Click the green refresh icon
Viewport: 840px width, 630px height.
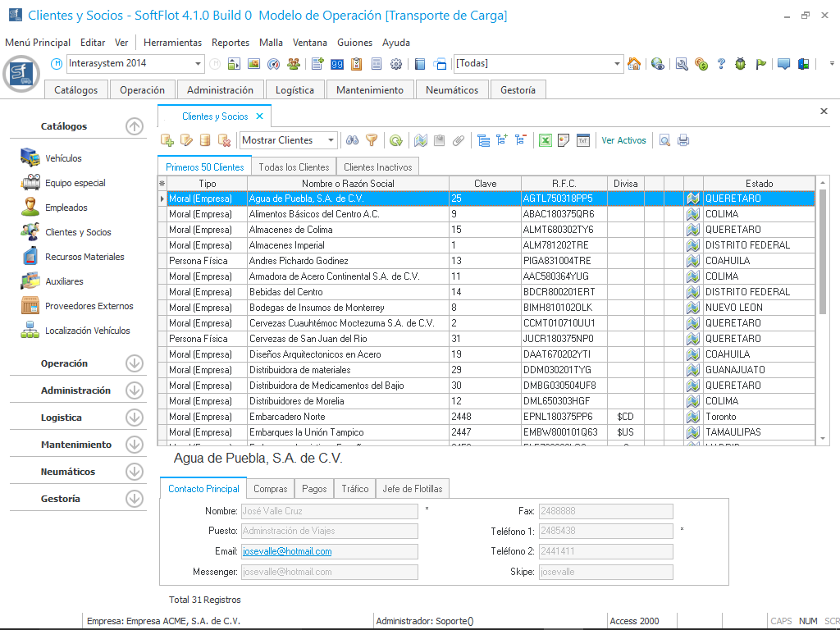click(x=395, y=140)
